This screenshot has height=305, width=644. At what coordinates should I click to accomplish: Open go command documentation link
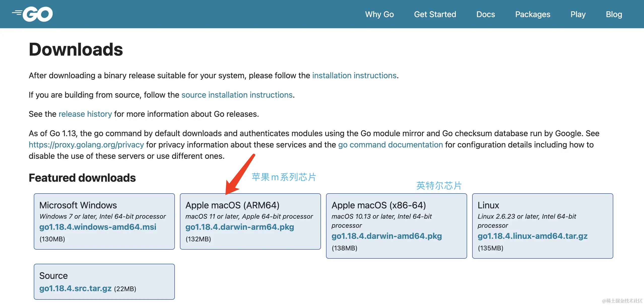tap(390, 145)
